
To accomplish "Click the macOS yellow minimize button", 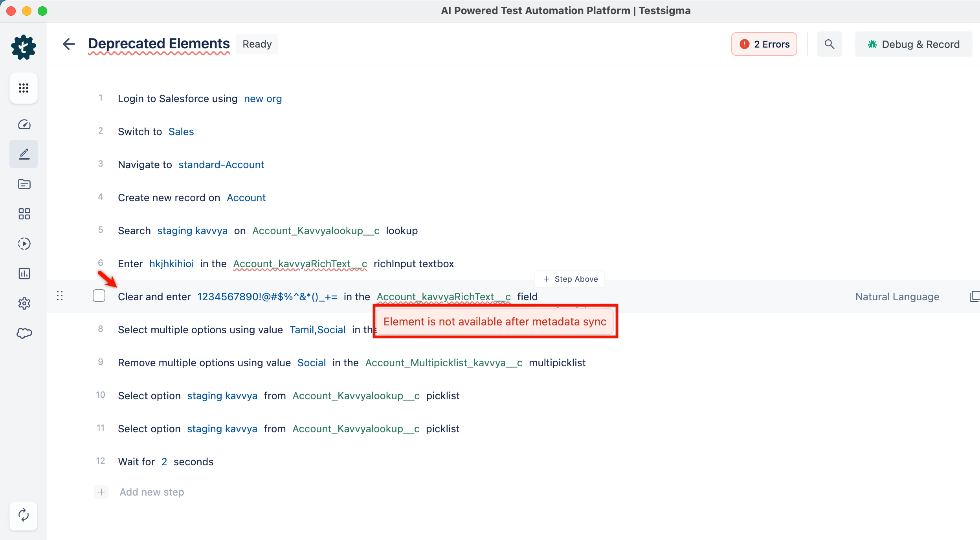I will (27, 11).
